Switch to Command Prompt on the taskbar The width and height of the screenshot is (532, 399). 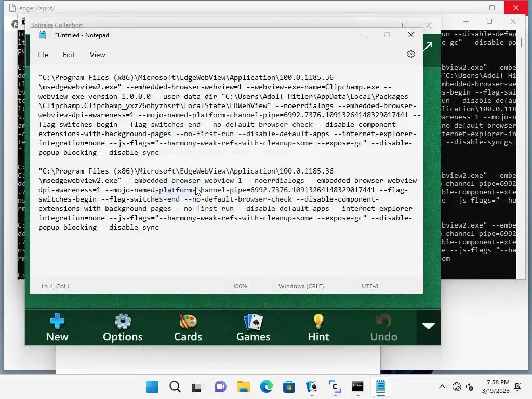click(357, 387)
